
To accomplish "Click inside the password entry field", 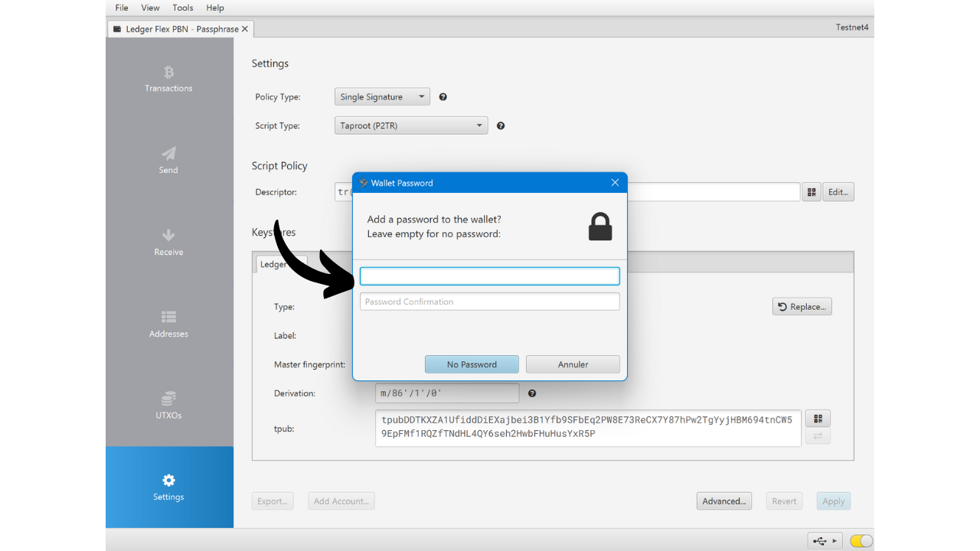I will [489, 275].
